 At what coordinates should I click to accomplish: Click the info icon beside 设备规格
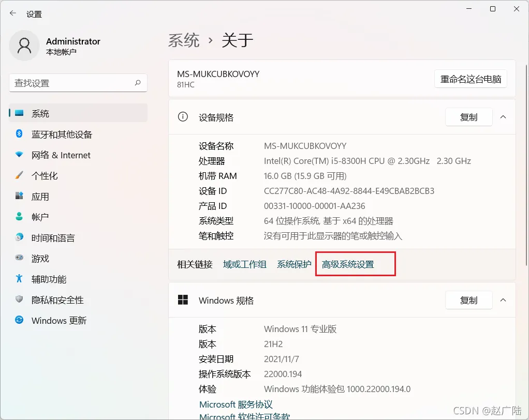click(x=183, y=117)
